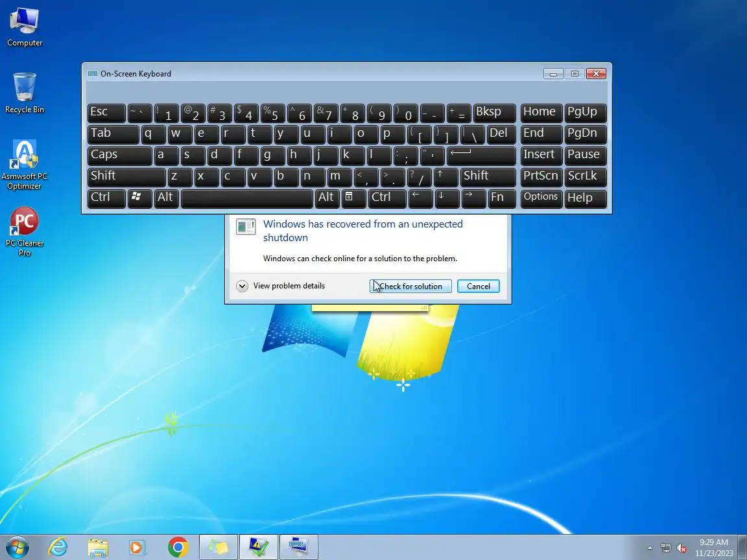Click the forward slash question key
Viewport: 747px width, 560px height.
tap(419, 177)
